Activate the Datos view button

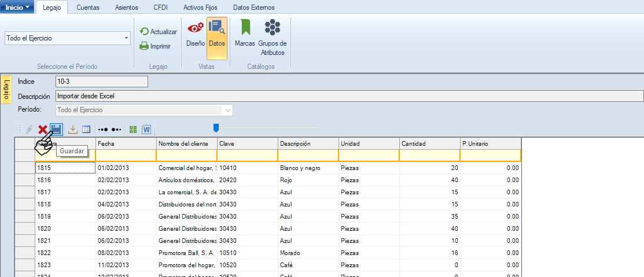click(217, 35)
